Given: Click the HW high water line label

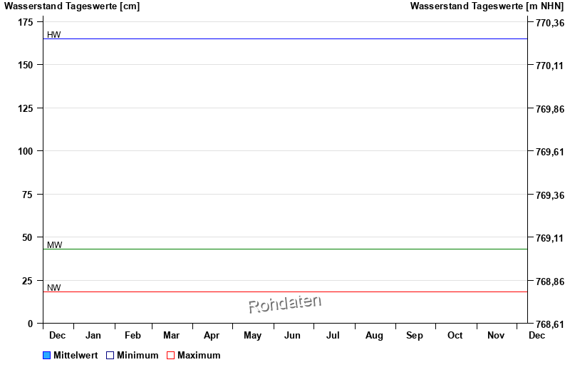Looking at the screenshot, I should click(54, 34).
